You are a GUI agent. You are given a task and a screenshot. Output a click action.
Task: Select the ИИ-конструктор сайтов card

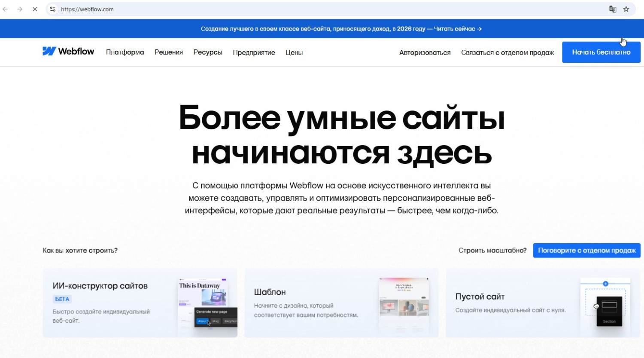[x=140, y=303]
